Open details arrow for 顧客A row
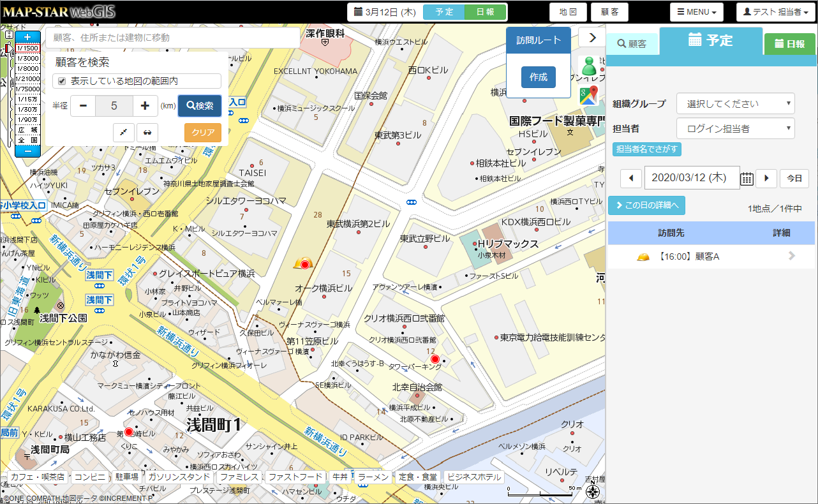 [792, 256]
